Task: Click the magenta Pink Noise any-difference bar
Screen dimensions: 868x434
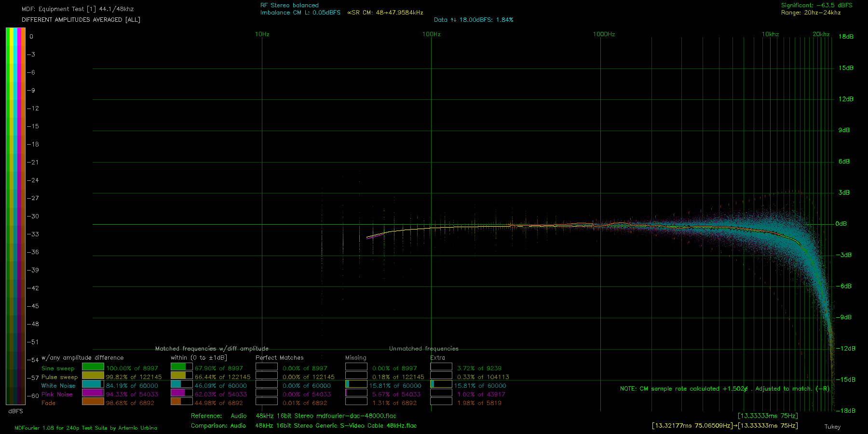Action: click(x=93, y=393)
